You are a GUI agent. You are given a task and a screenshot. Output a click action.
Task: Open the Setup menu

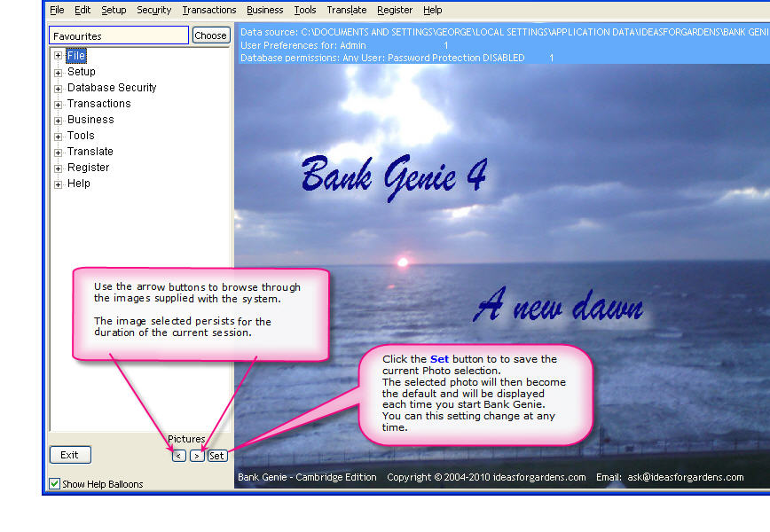pos(114,10)
